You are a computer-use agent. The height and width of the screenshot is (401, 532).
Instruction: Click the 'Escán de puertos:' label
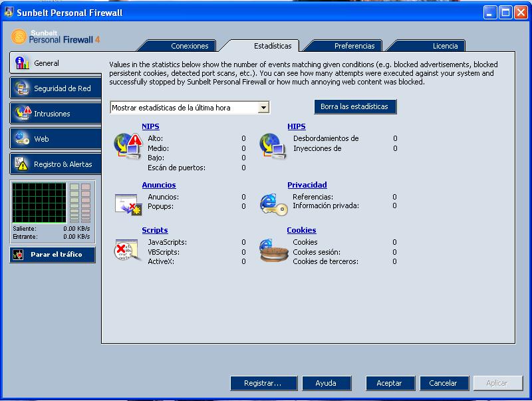[176, 168]
